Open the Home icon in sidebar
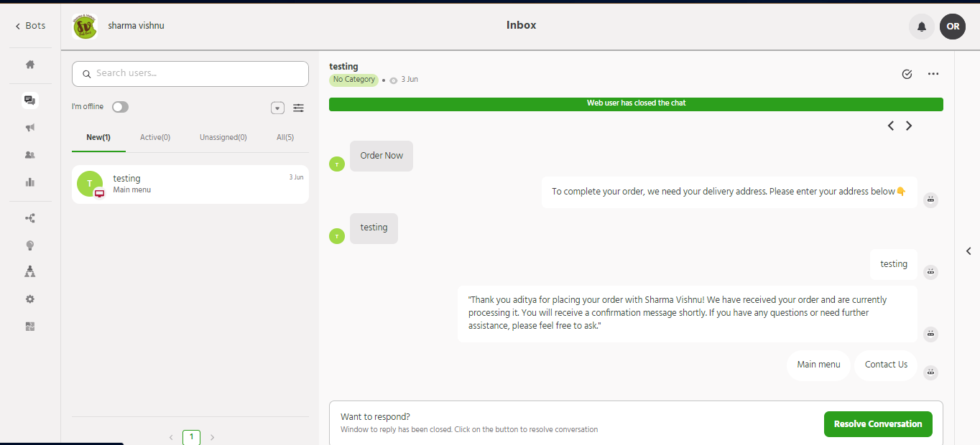This screenshot has width=980, height=445. coord(30,65)
